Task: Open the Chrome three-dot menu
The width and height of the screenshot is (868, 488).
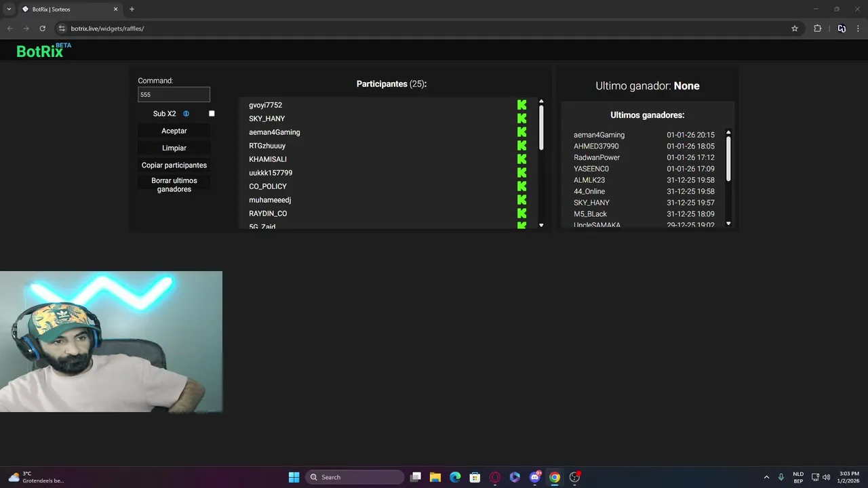Action: (859, 28)
